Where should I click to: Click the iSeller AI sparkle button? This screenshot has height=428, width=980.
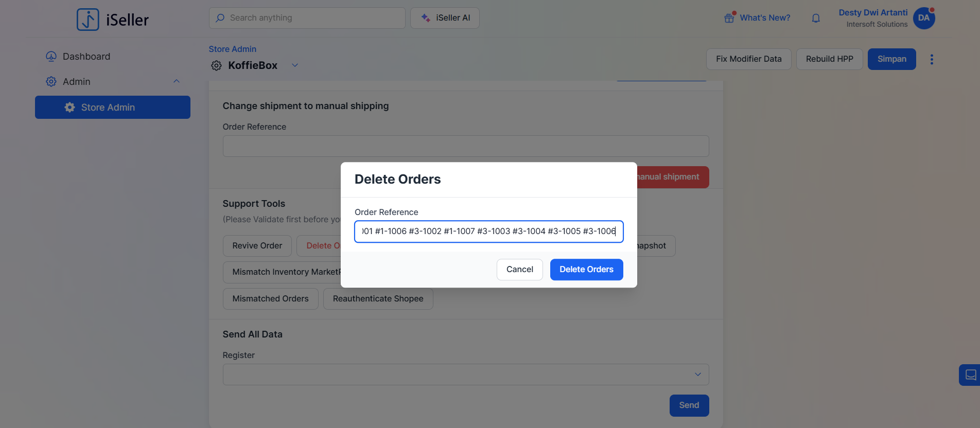tap(445, 18)
